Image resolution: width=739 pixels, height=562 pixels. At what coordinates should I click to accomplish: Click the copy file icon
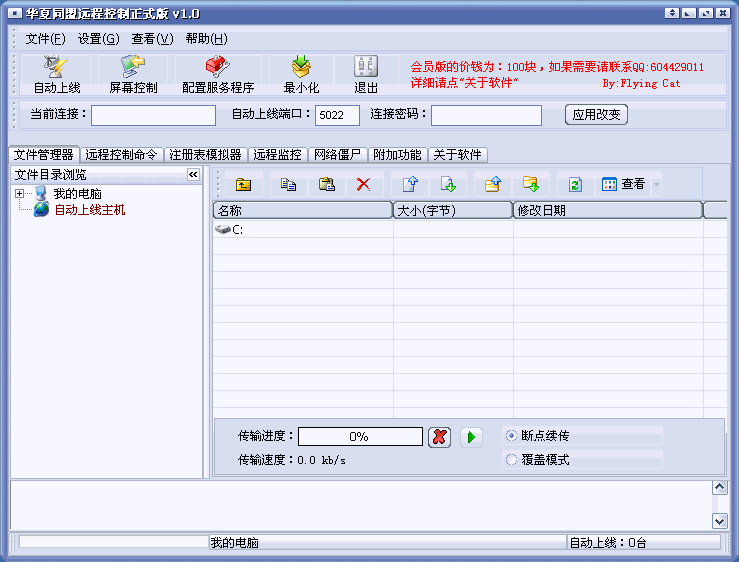coord(288,184)
